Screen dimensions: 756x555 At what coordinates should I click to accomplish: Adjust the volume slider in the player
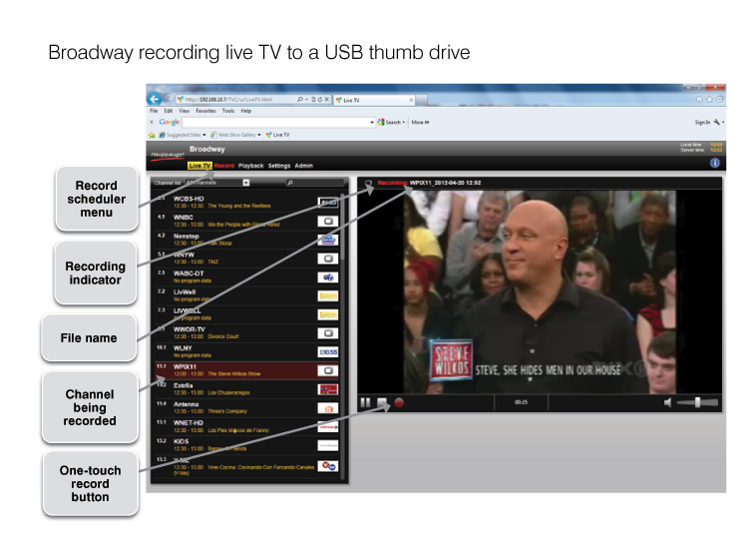coord(697,402)
